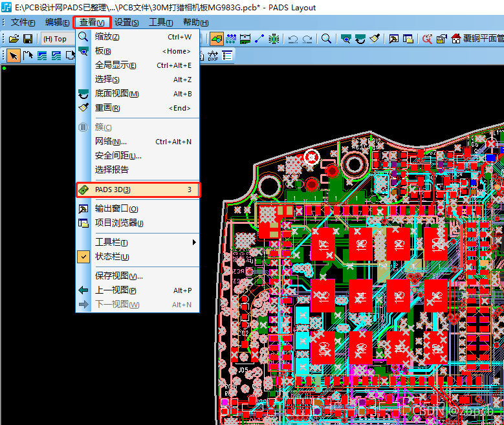
Task: Click the Project Explorer toolbar icon
Action: click(408, 39)
